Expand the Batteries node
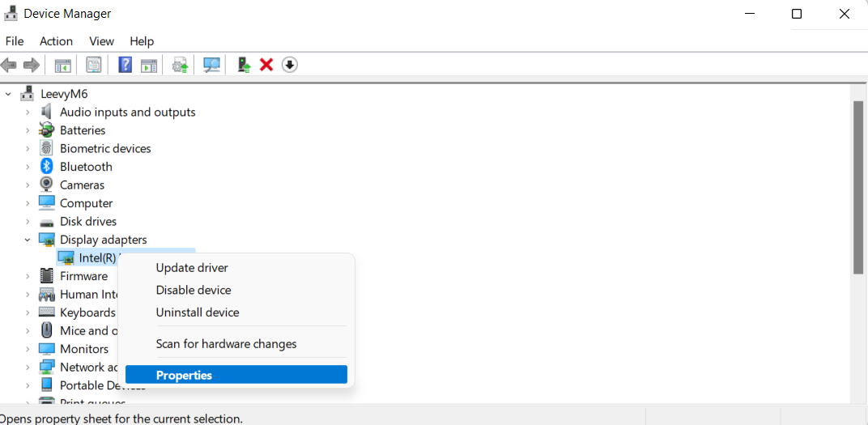 pyautogui.click(x=28, y=130)
